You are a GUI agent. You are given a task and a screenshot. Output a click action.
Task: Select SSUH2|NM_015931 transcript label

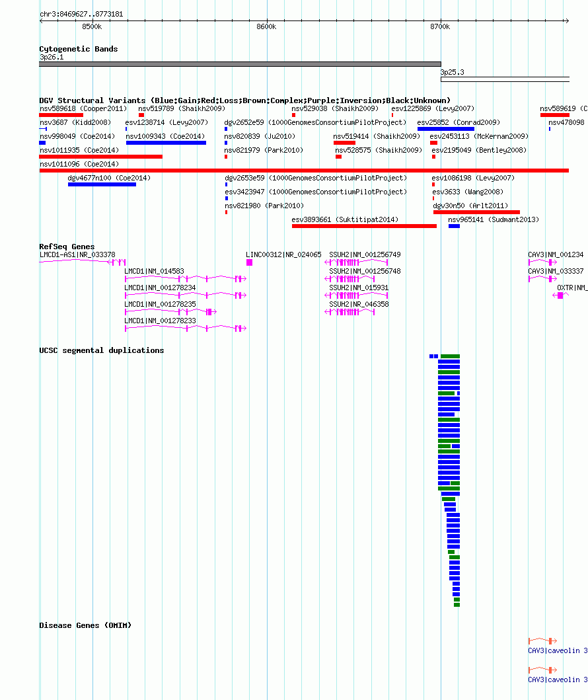pos(359,288)
